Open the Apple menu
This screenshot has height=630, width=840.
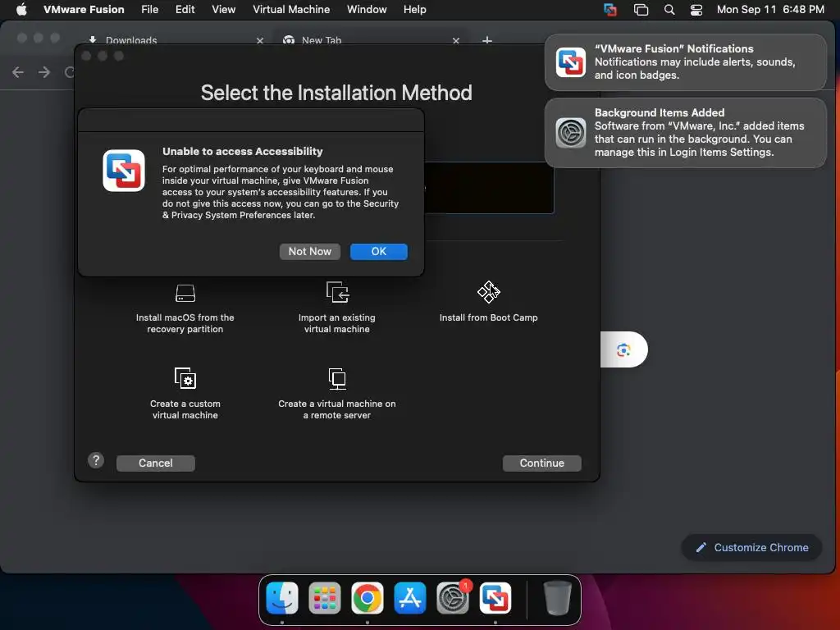[x=21, y=9]
